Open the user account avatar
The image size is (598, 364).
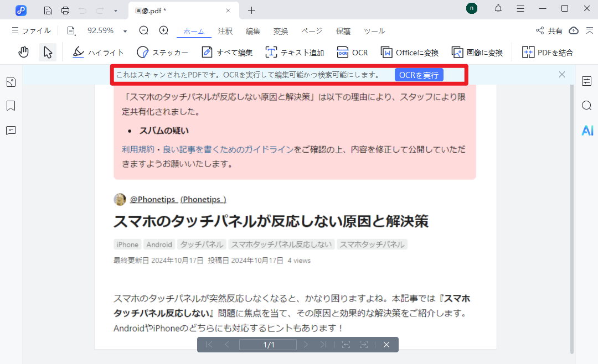pos(472,8)
